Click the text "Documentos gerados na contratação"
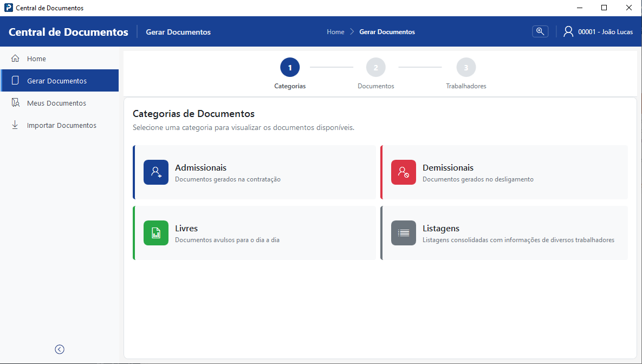 coord(228,179)
